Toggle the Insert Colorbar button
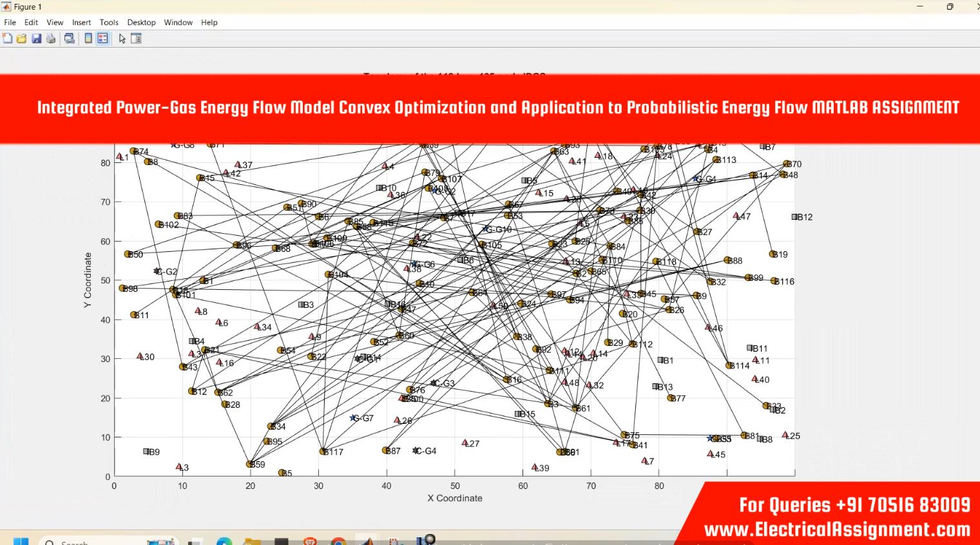 click(x=88, y=39)
